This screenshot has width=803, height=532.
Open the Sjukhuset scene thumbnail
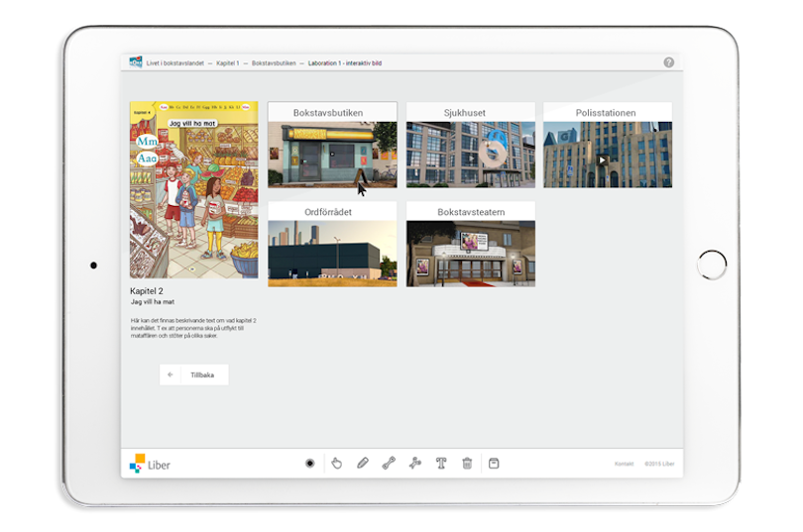(470, 154)
